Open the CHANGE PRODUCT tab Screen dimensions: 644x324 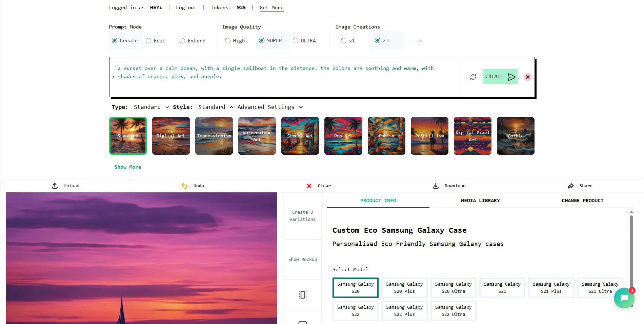[582, 201]
